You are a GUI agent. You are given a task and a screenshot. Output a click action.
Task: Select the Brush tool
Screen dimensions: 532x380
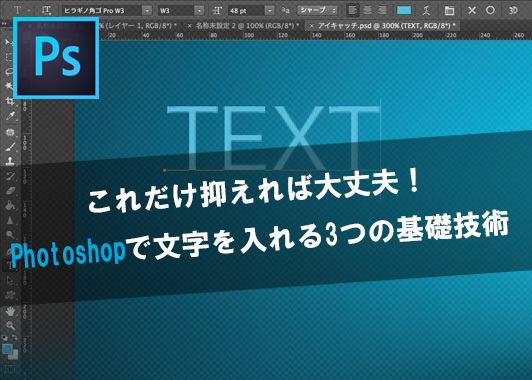[10, 146]
